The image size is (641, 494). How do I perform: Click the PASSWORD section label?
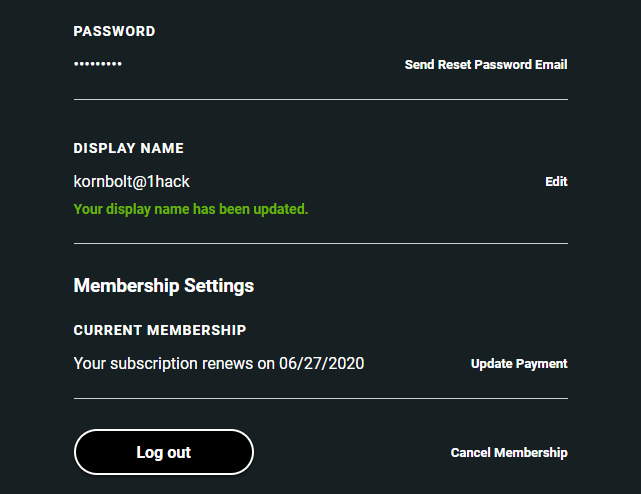click(114, 32)
